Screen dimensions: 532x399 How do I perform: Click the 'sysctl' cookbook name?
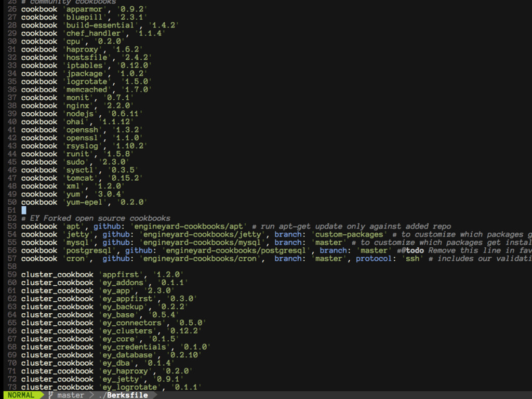[x=79, y=170]
